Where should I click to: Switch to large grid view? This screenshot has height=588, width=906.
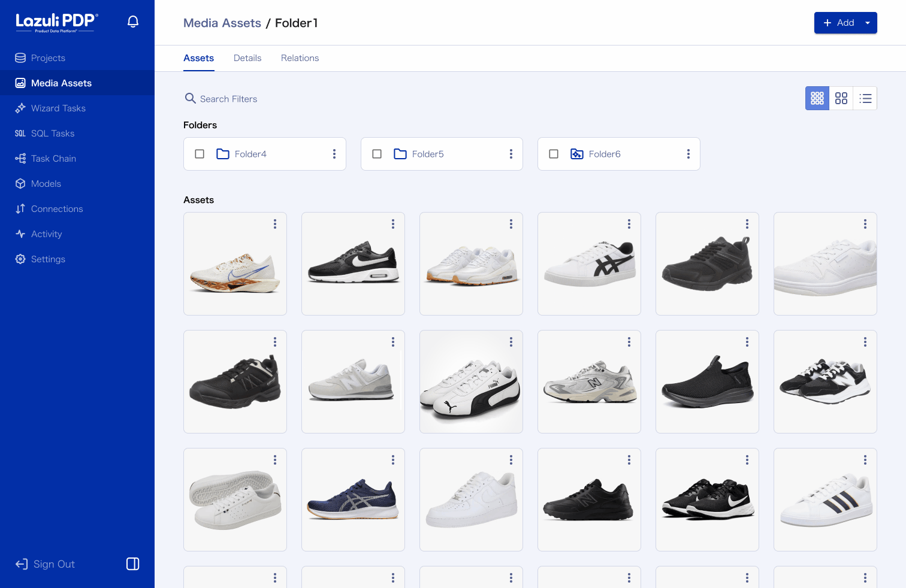tap(841, 98)
